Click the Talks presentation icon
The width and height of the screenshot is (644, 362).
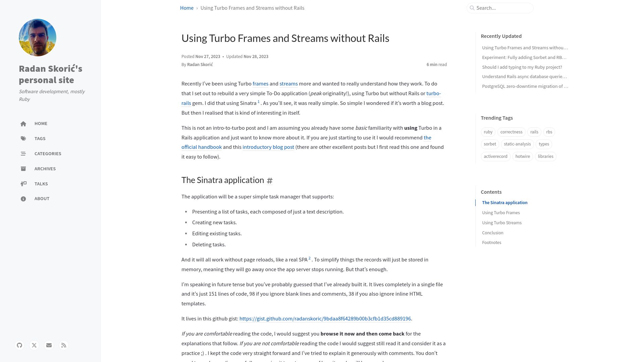[x=23, y=184]
